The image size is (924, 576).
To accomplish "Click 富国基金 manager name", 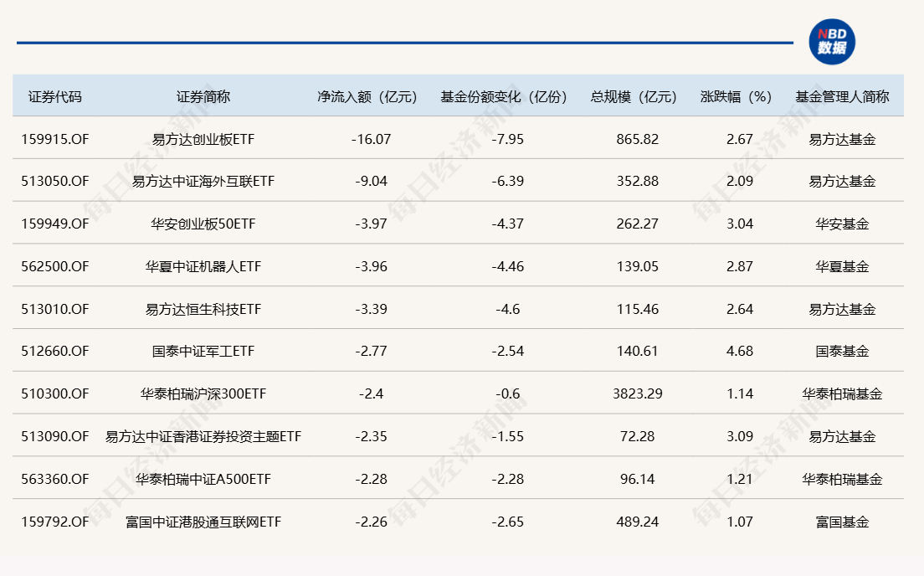I will pos(842,522).
